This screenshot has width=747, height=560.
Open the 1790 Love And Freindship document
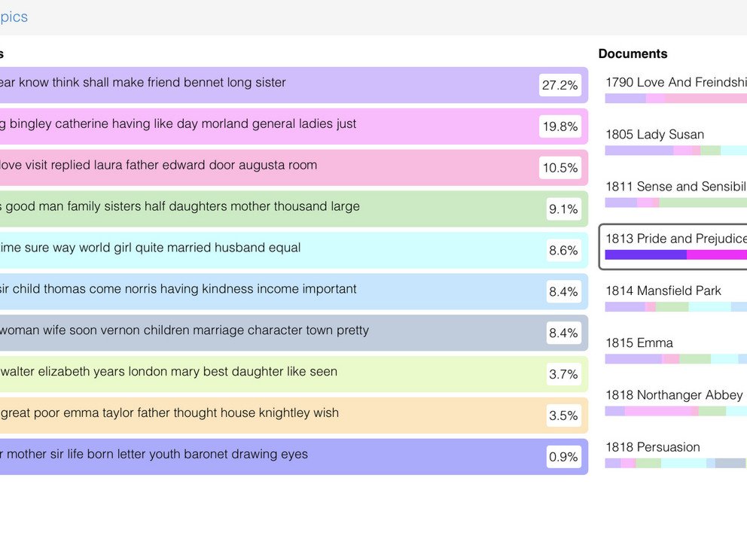coord(674,83)
